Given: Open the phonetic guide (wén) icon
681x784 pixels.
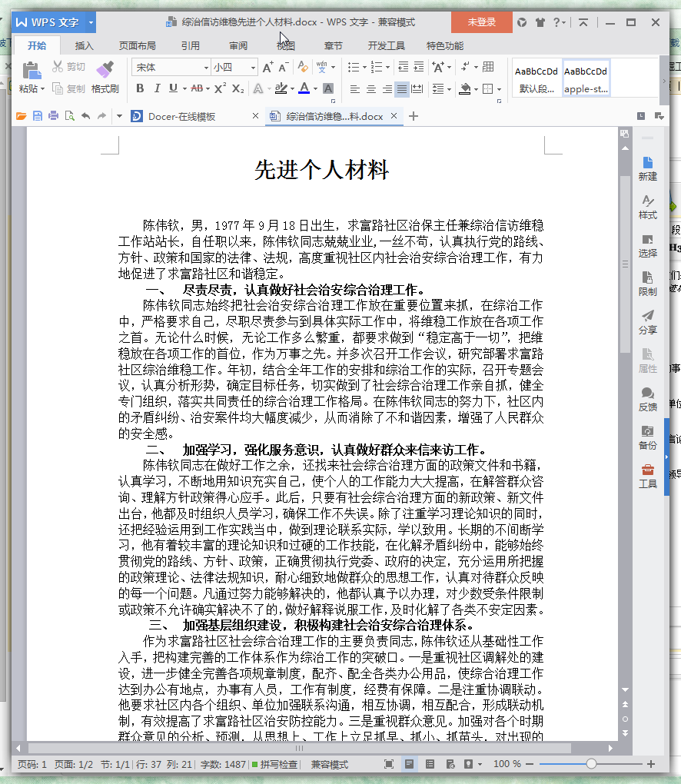Looking at the screenshot, I should tap(321, 67).
